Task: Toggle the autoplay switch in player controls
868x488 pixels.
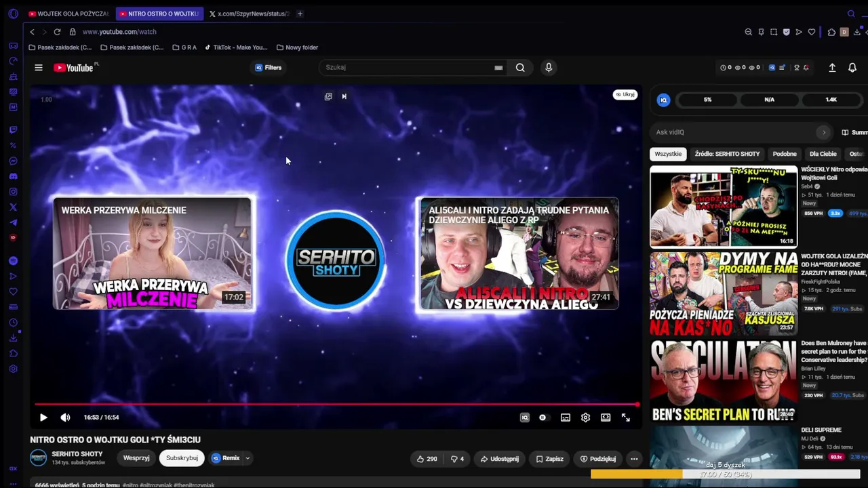Action: 542,418
